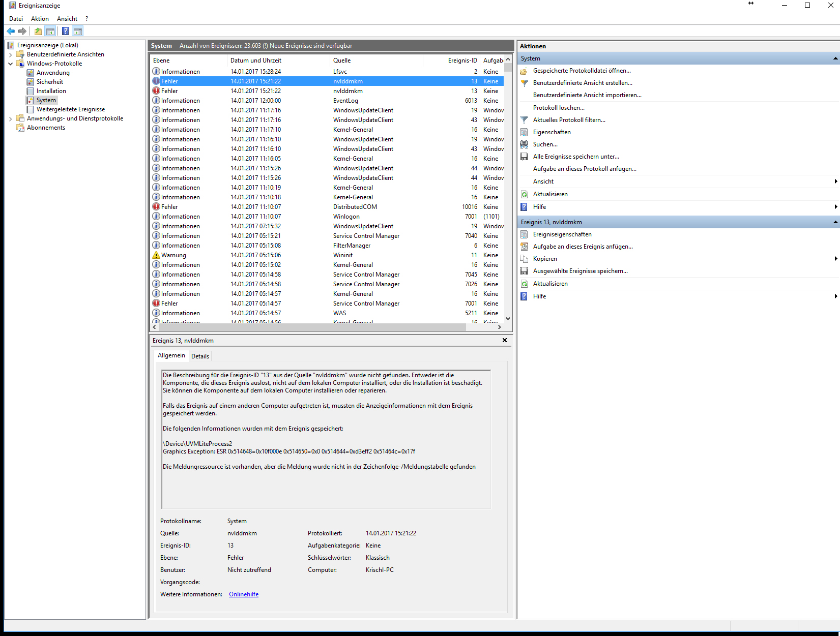The height and width of the screenshot is (636, 840).
Task: Click the event list vertical scrollbar thumb
Action: click(508, 68)
